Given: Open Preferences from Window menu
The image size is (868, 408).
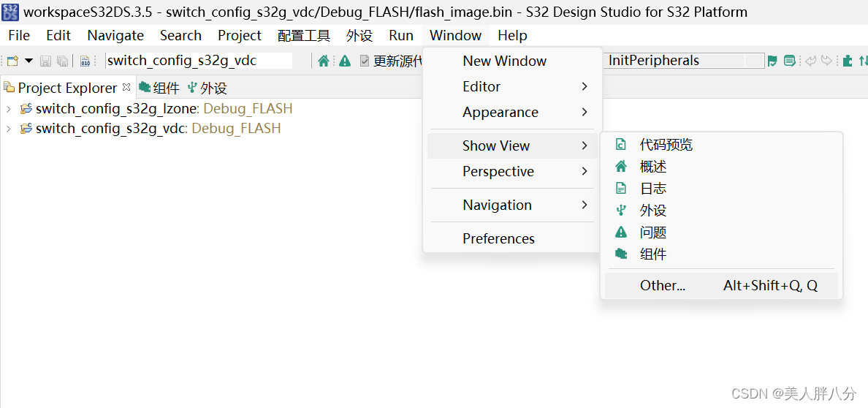Looking at the screenshot, I should click(x=513, y=238).
